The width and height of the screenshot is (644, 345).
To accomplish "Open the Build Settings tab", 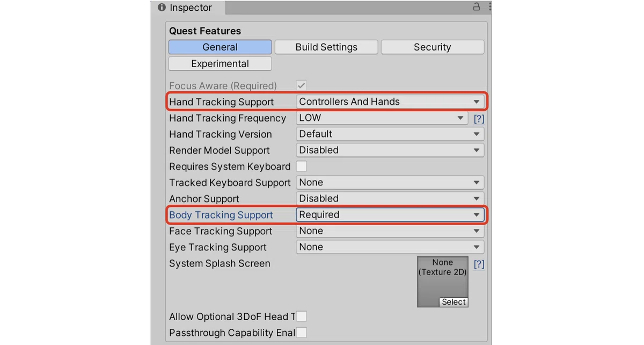I will click(326, 47).
